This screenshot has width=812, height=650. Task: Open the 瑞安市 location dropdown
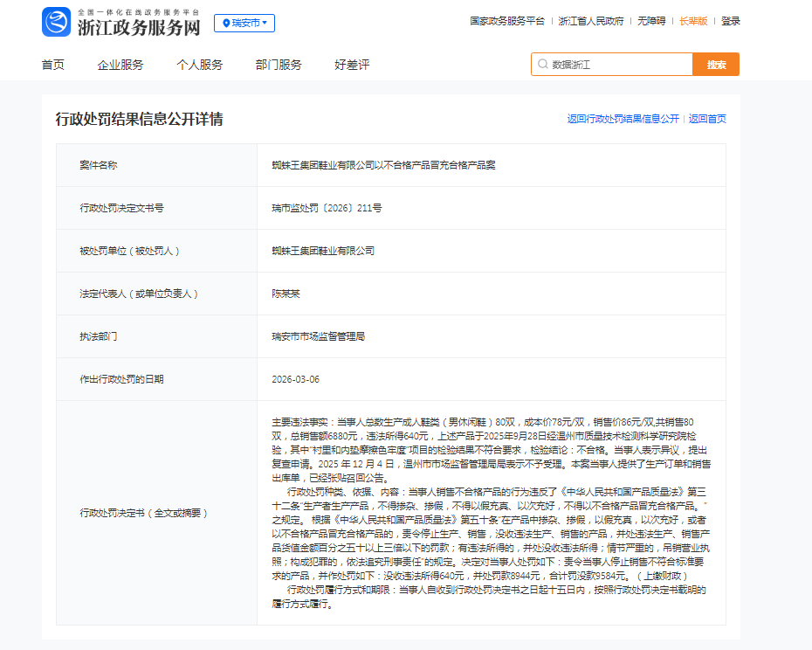pyautogui.click(x=244, y=23)
